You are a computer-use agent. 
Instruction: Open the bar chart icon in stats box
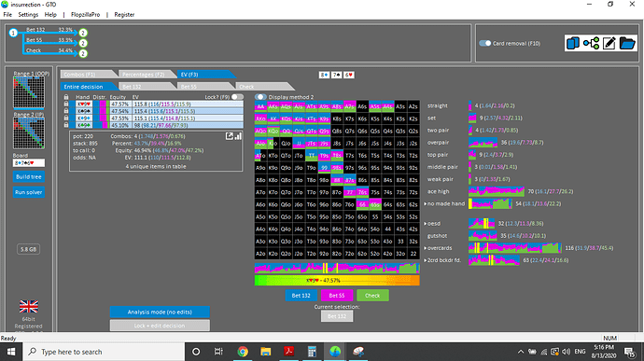[x=238, y=136]
